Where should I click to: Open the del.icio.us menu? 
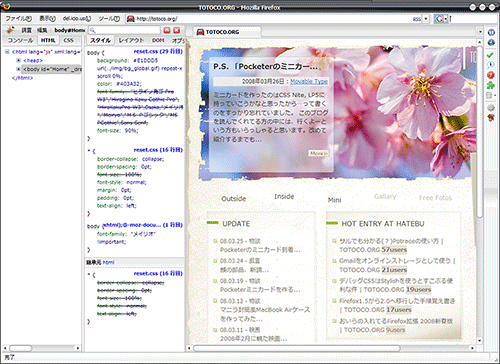[77, 19]
